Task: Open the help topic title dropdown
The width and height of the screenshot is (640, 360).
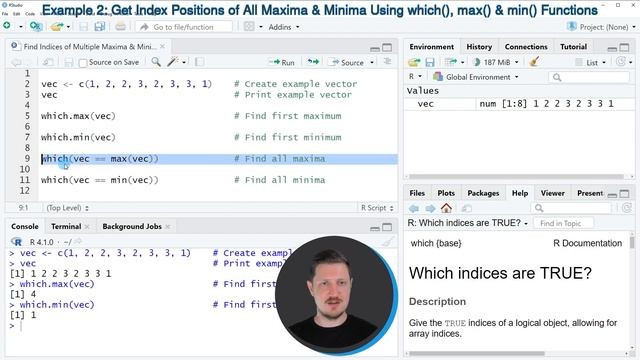Action: tap(467, 223)
